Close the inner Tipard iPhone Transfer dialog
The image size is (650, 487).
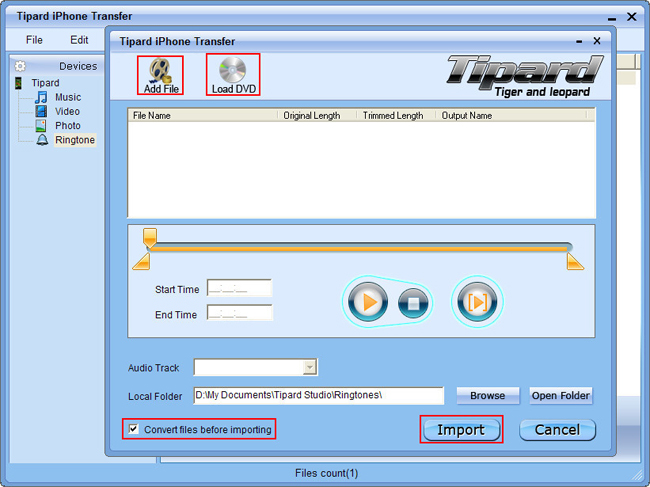pos(597,41)
